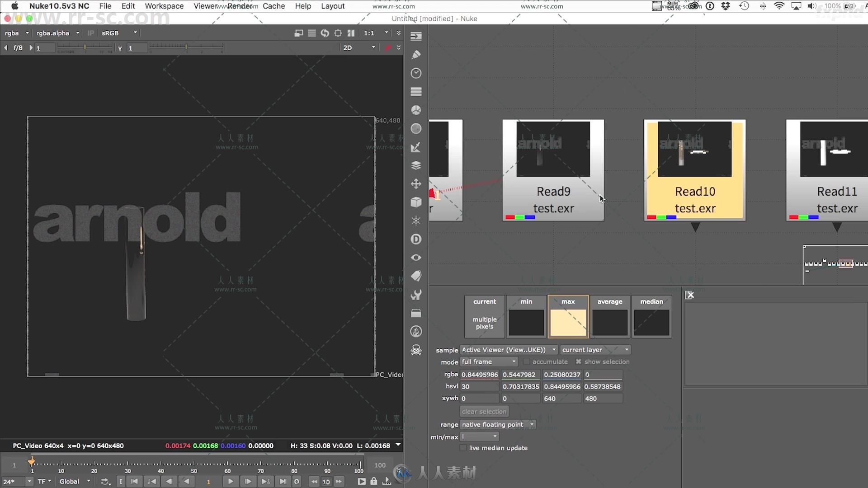Viewport: 868px width, 488px height.
Task: Open the sample Active Viewer dropdown
Action: click(x=509, y=350)
